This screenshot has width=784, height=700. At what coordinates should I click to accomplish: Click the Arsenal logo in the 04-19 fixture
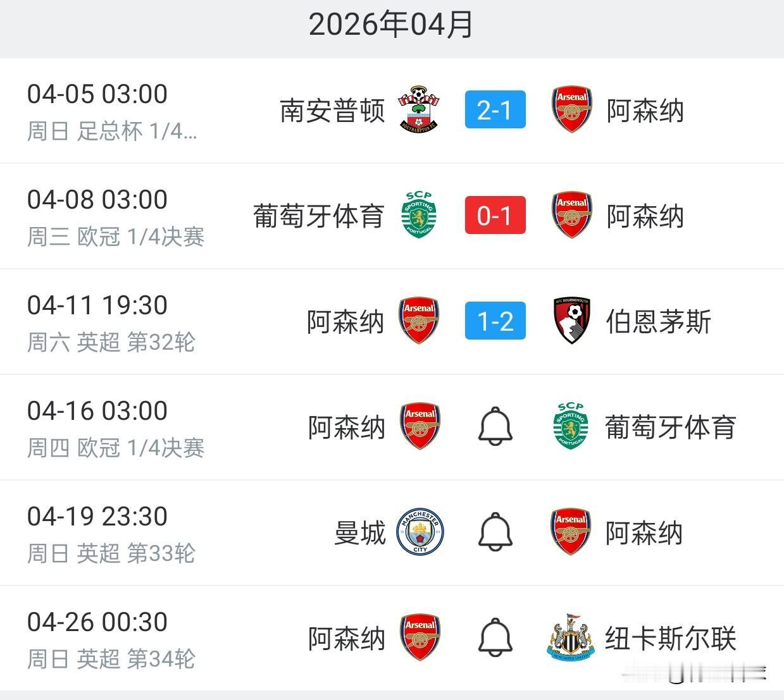tap(570, 532)
